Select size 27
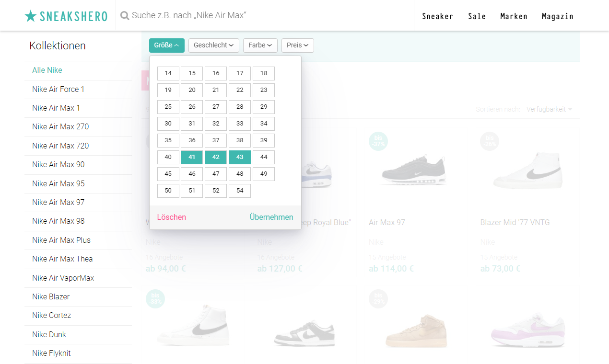The height and width of the screenshot is (364, 609). coord(216,107)
